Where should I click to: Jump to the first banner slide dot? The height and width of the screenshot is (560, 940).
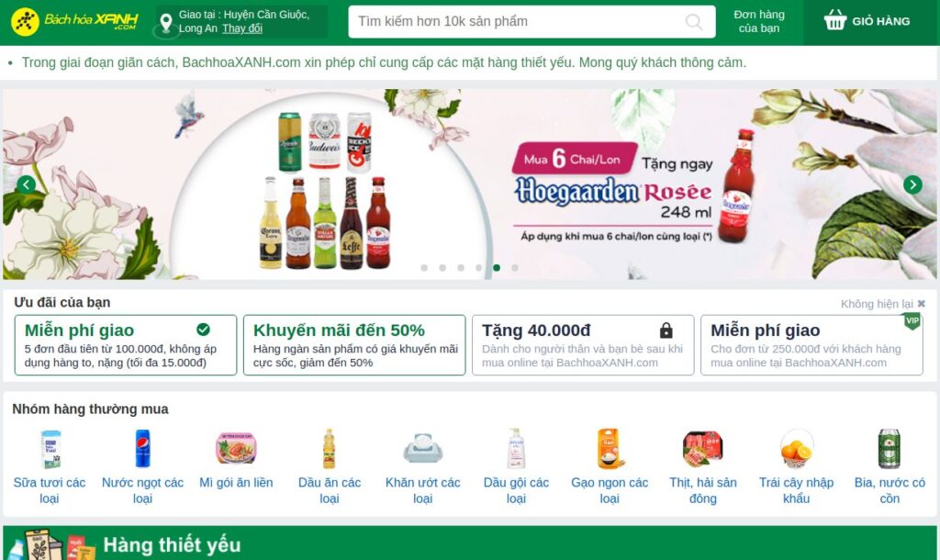tap(424, 268)
